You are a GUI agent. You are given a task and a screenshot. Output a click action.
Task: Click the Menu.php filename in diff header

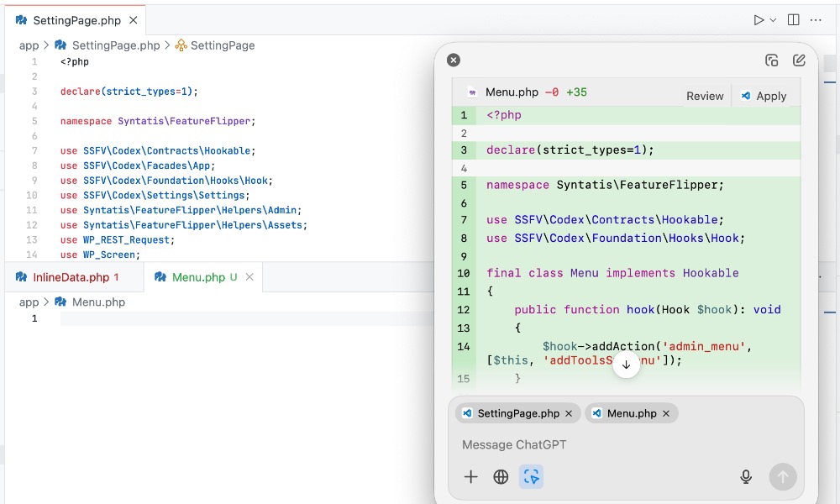[512, 92]
